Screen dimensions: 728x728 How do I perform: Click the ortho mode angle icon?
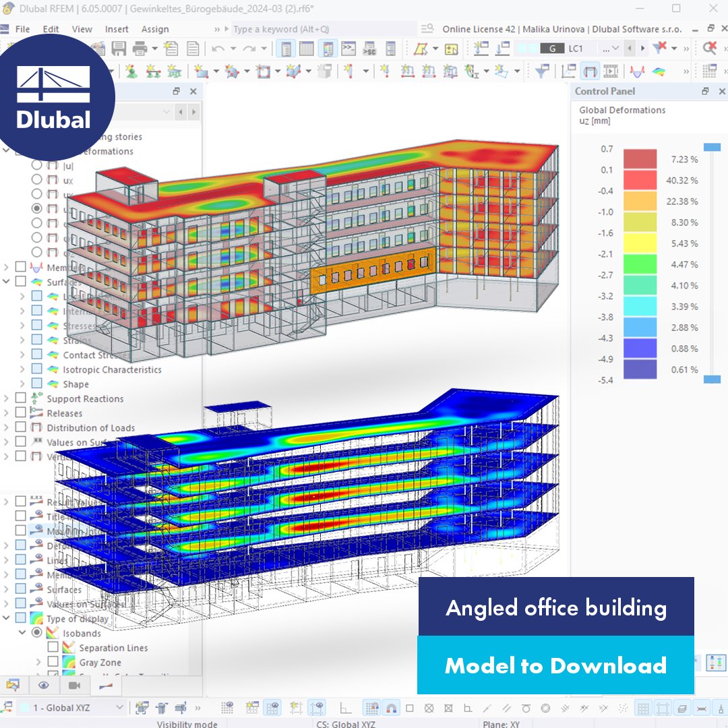pyautogui.click(x=345, y=708)
